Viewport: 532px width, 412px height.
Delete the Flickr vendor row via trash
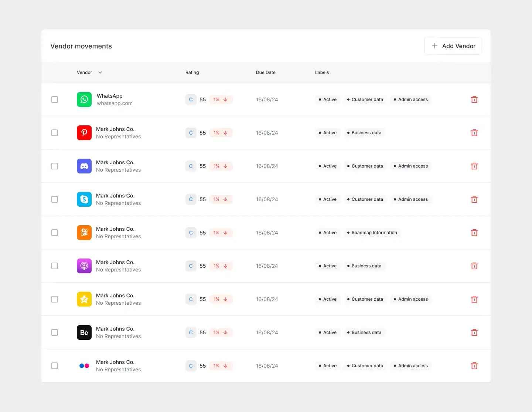tap(474, 366)
